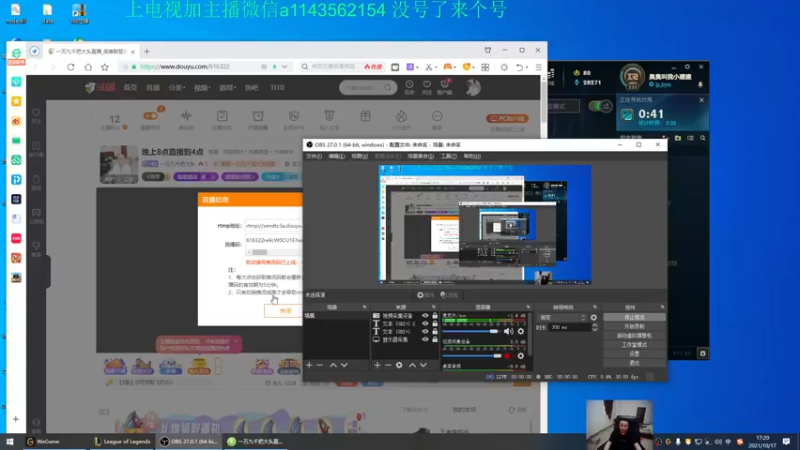Image resolution: width=800 pixels, height=450 pixels.
Task: Remove scene with minus icon in OBS Scenes panel
Action: [x=320, y=365]
